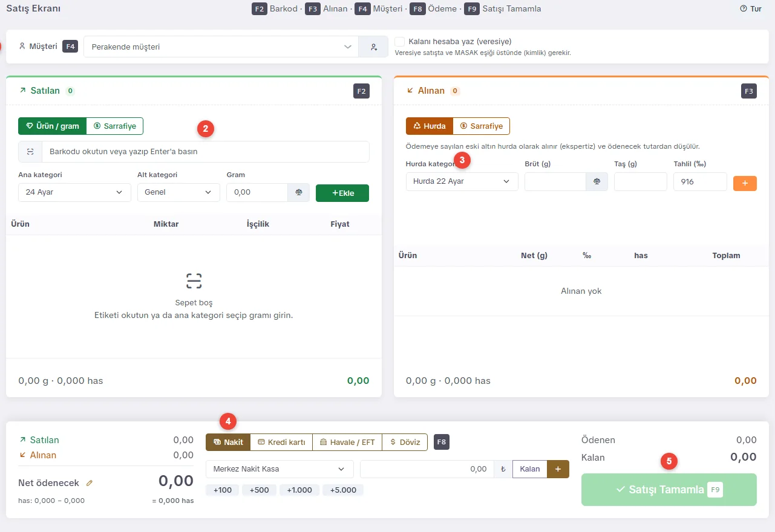Click the Gram input field
The height and width of the screenshot is (532, 775).
(x=257, y=192)
